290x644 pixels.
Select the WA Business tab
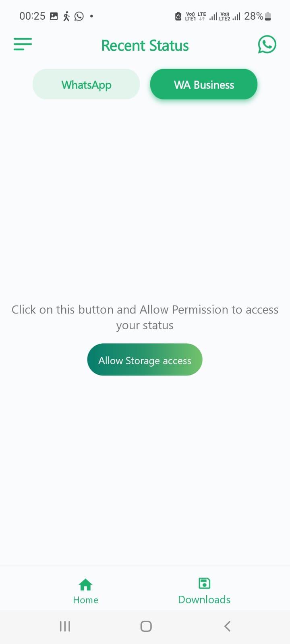tap(204, 84)
